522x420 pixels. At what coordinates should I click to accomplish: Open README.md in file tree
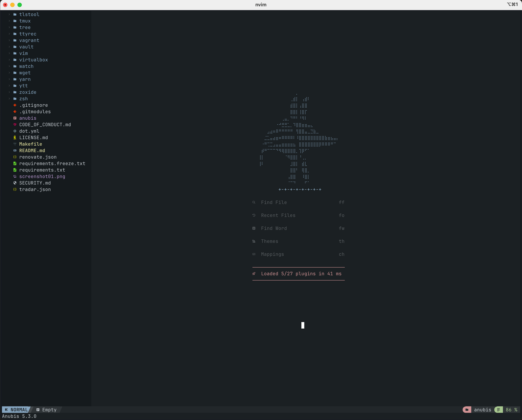point(32,151)
